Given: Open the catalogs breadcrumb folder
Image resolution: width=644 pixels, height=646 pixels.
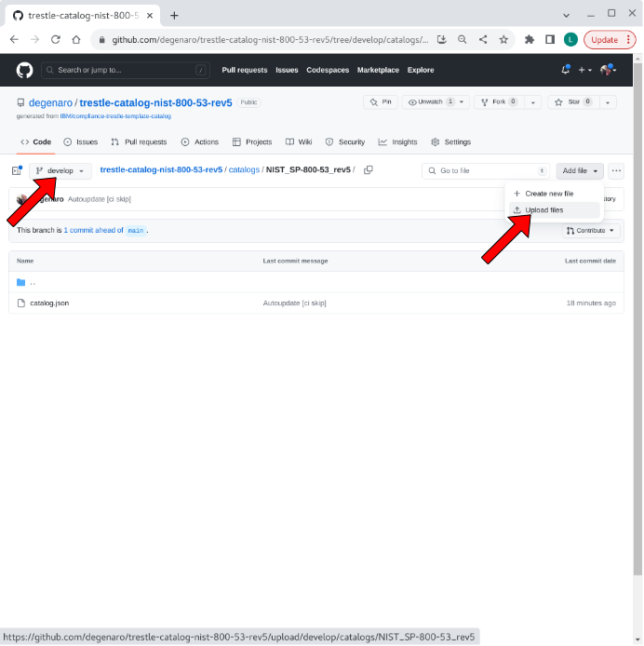Looking at the screenshot, I should [x=244, y=169].
